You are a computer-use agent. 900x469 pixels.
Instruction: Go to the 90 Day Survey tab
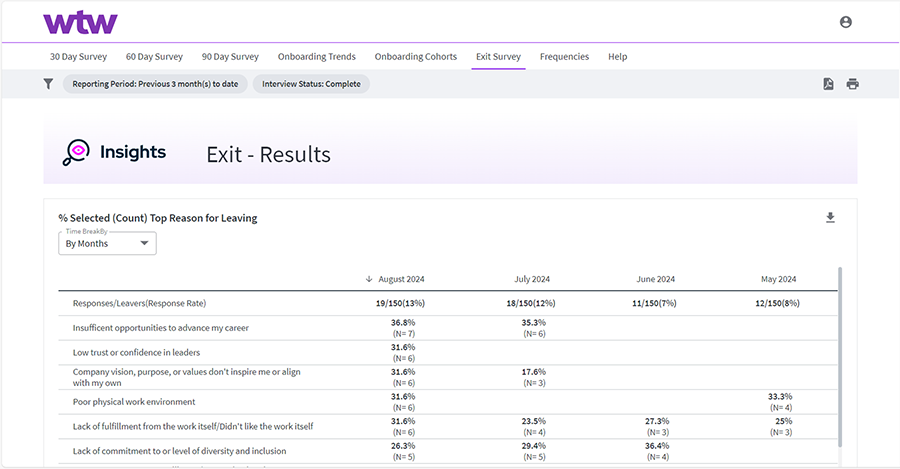point(230,57)
